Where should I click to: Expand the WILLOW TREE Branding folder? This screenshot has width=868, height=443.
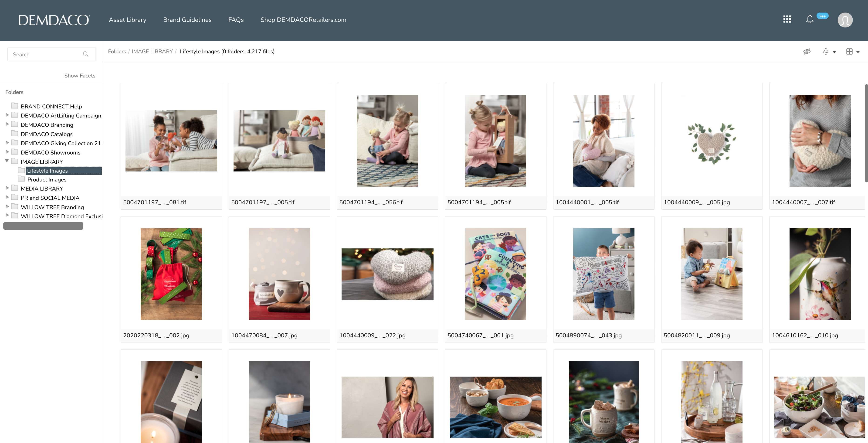7,206
